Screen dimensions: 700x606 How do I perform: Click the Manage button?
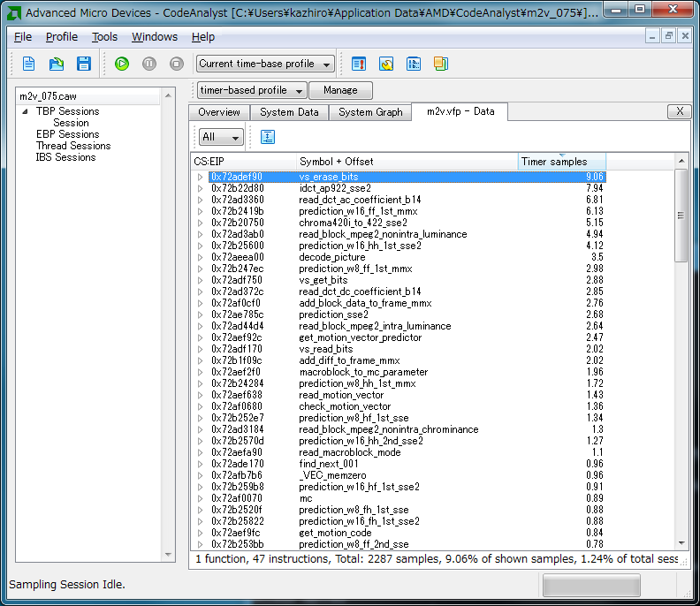tap(340, 90)
